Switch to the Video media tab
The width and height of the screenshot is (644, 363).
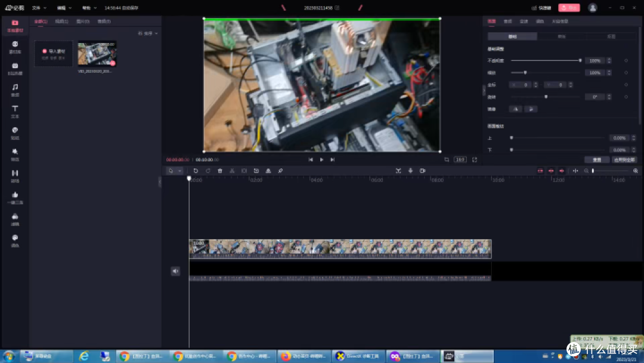tap(61, 21)
